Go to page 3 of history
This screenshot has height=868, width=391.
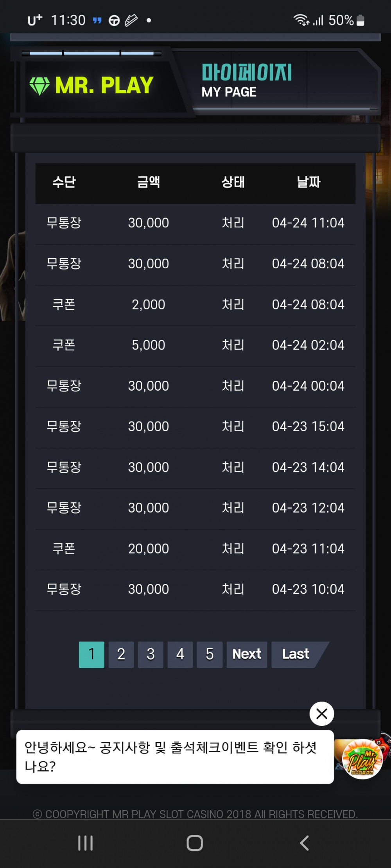pyautogui.click(x=151, y=654)
